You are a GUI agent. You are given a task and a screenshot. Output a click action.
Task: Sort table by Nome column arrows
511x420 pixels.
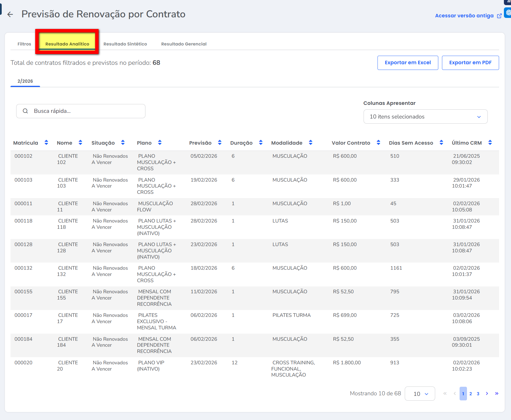(80, 143)
